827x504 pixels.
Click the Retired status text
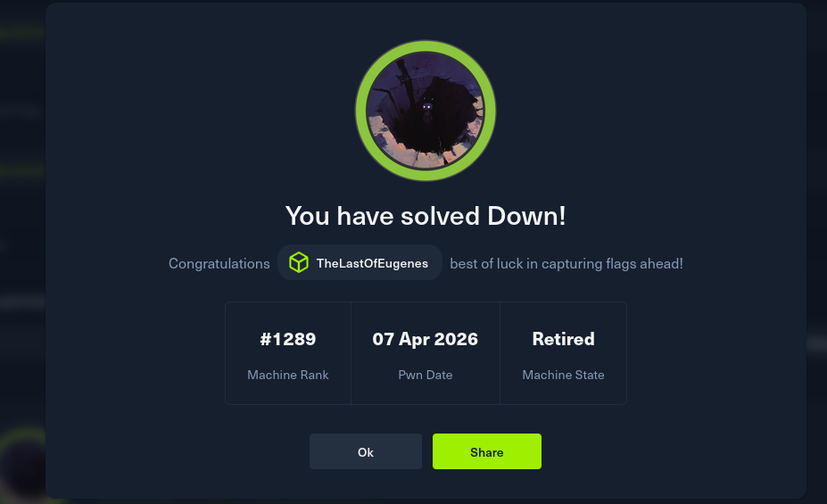coord(563,339)
